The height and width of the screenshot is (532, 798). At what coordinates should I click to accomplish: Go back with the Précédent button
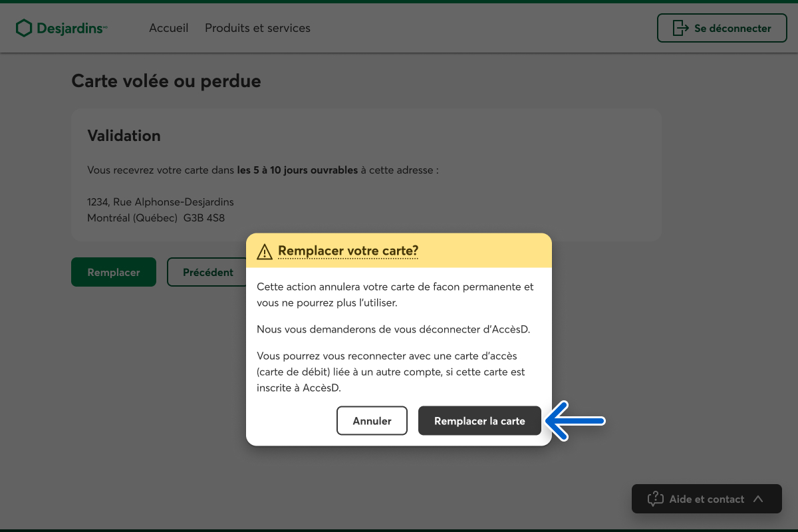(x=207, y=272)
